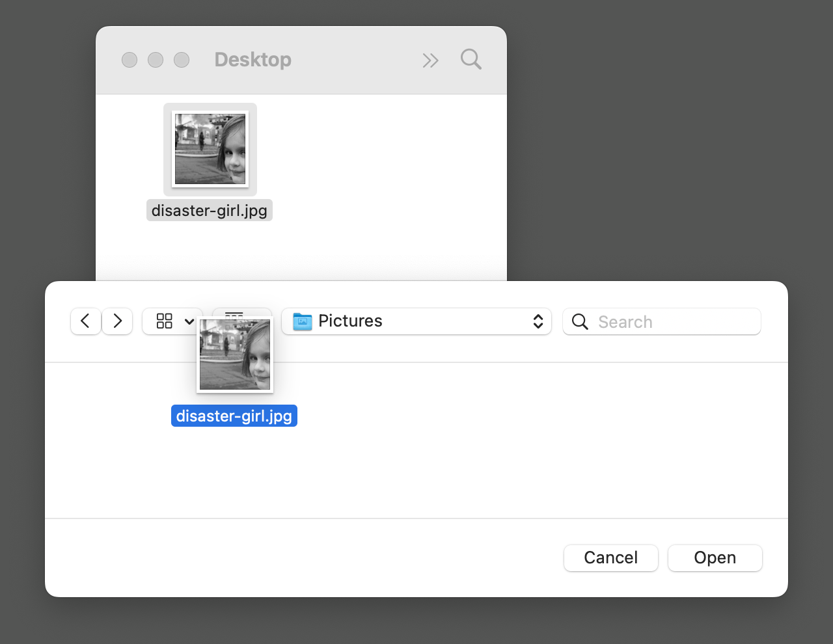This screenshot has width=833, height=644.
Task: Click the magnifier icon inside Search field
Action: pyautogui.click(x=580, y=321)
